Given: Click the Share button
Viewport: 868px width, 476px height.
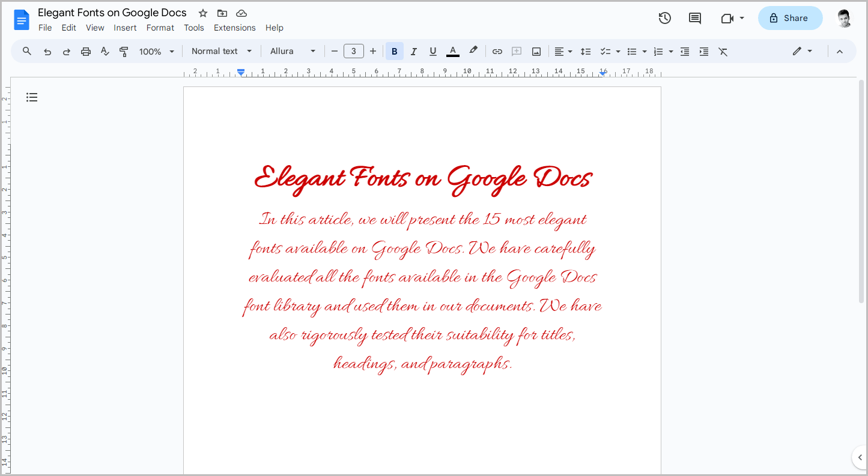Looking at the screenshot, I should coord(790,18).
